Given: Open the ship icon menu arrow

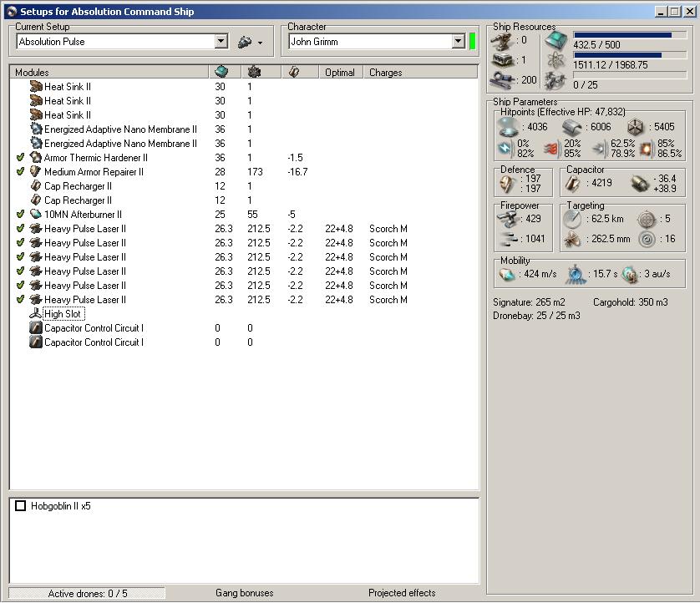Looking at the screenshot, I should click(x=260, y=43).
